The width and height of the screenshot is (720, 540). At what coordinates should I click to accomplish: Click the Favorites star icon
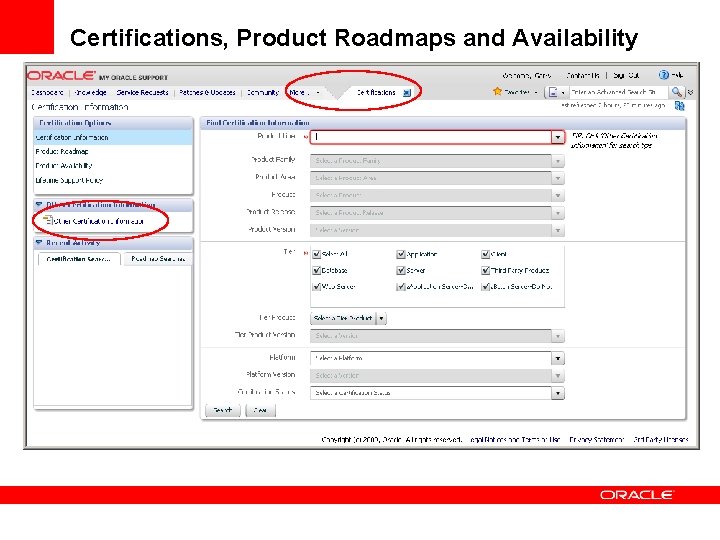click(x=497, y=91)
